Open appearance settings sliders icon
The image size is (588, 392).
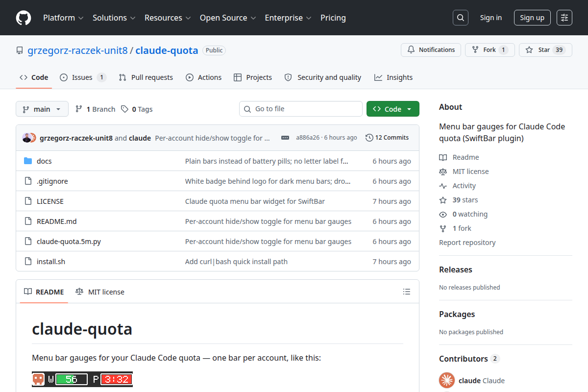tap(564, 18)
